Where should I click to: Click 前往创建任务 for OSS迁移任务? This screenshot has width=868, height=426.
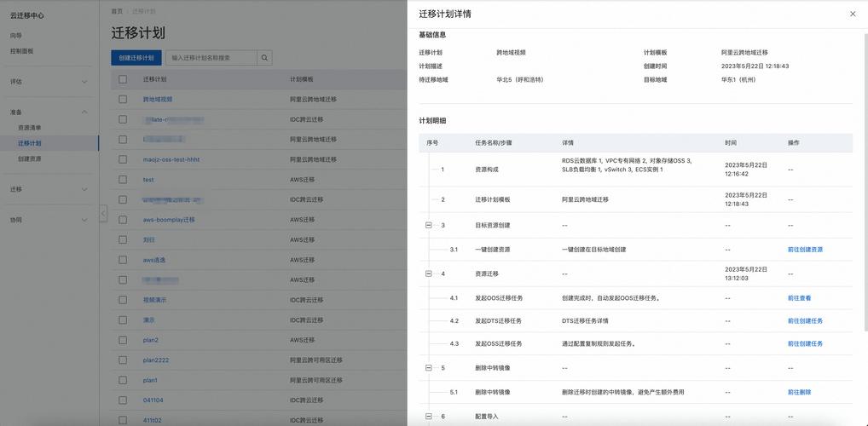[805, 343]
